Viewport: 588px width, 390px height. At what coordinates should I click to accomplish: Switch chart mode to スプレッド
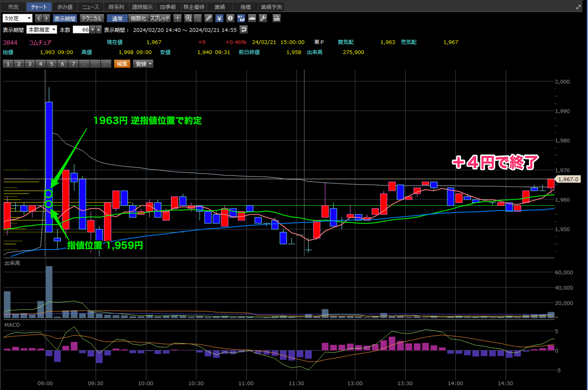pyautogui.click(x=160, y=18)
